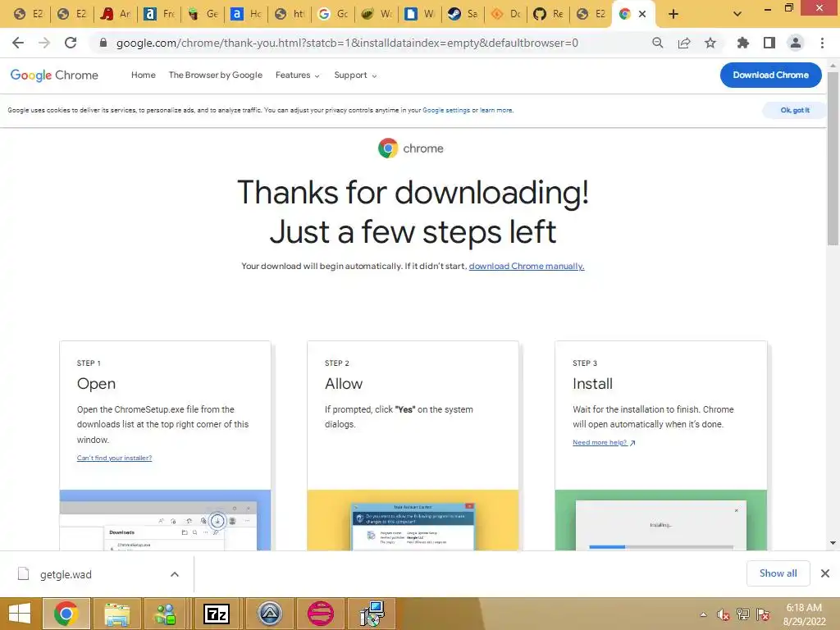This screenshot has width=840, height=630.
Task: Click Need more help? link
Action: [x=604, y=442]
